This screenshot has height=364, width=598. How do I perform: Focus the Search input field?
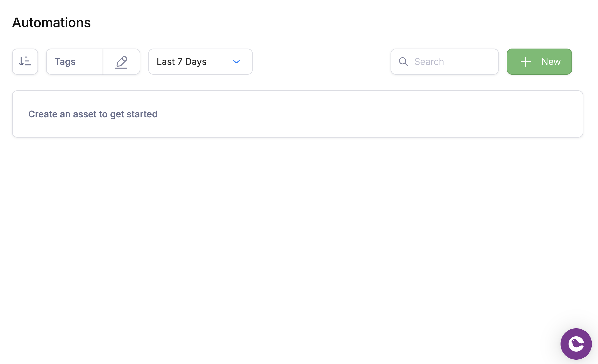(444, 61)
